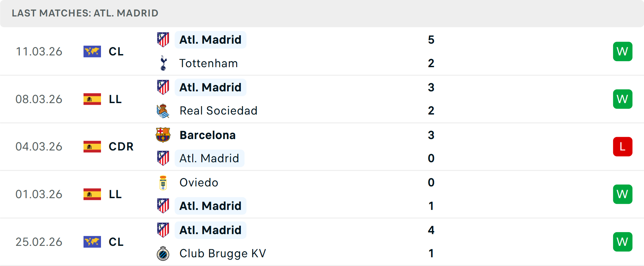Open the Barcelona club badge
The height and width of the screenshot is (266, 644).
[x=163, y=135]
